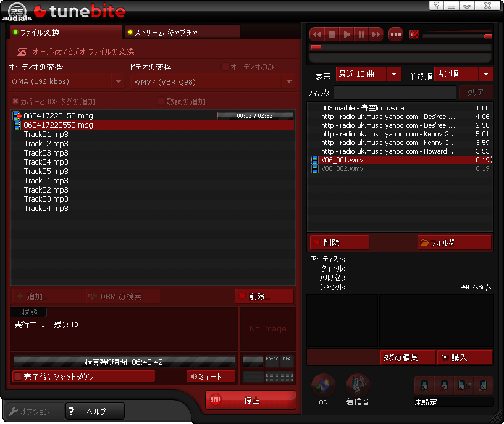This screenshot has width=504, height=424.
Task: Open the 並び順 古い順 sort dropdown
Action: (x=464, y=74)
